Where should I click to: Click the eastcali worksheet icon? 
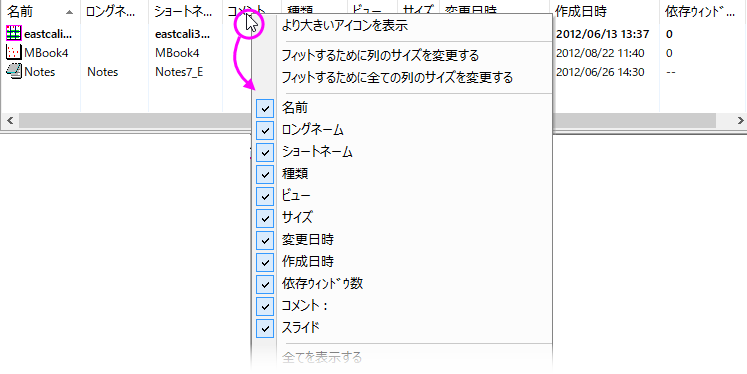point(13,33)
